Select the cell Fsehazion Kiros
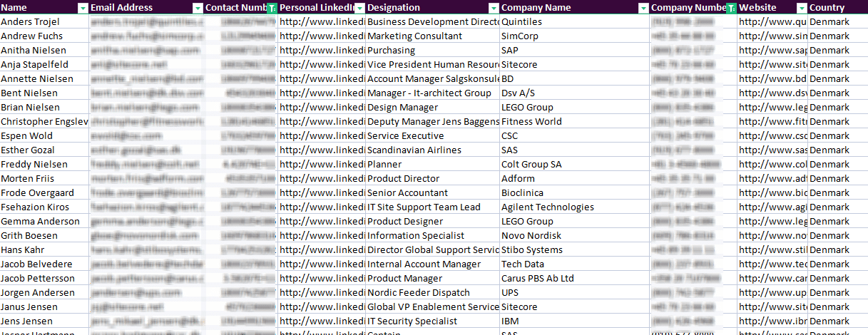Screen dimensions: 868x335 [45, 207]
